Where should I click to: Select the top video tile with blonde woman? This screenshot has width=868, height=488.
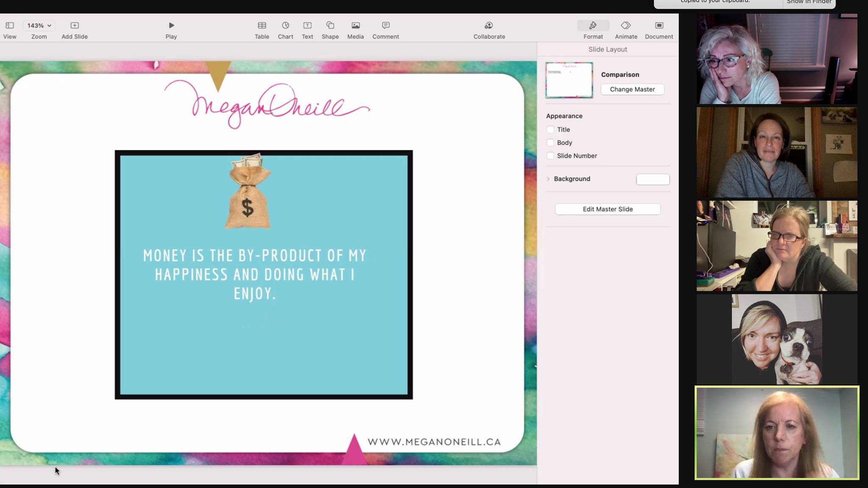777,59
